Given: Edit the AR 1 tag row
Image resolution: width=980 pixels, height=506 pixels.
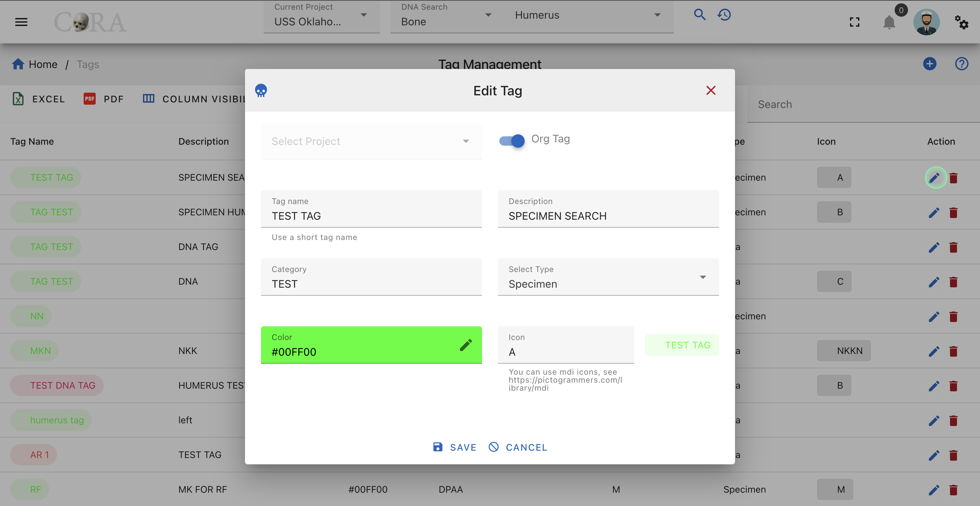Looking at the screenshot, I should pos(934,455).
